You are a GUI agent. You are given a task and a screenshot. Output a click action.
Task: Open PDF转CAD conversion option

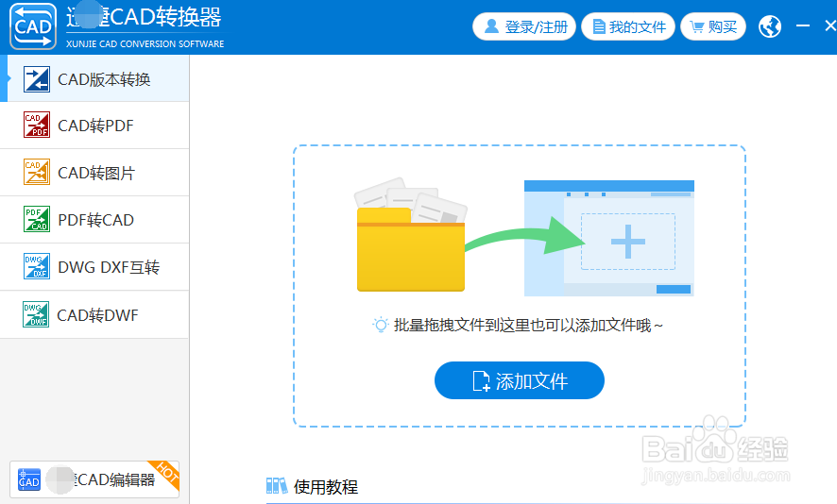94,220
